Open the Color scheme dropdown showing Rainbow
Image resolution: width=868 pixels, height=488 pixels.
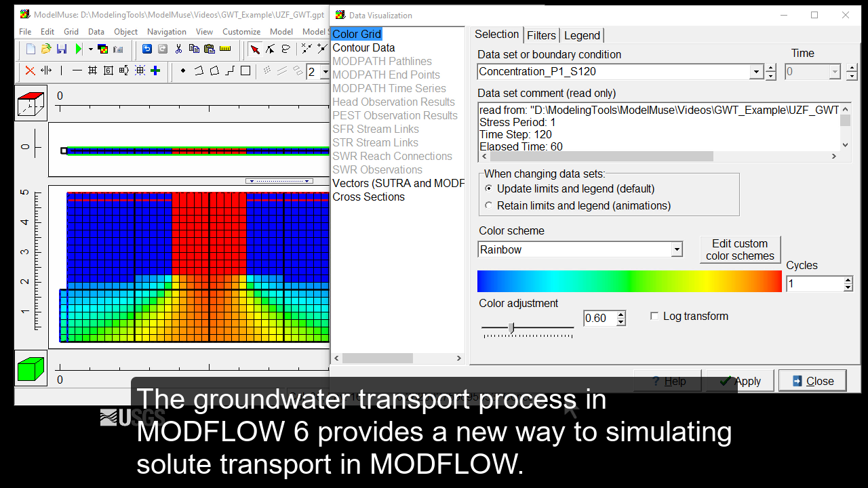676,249
